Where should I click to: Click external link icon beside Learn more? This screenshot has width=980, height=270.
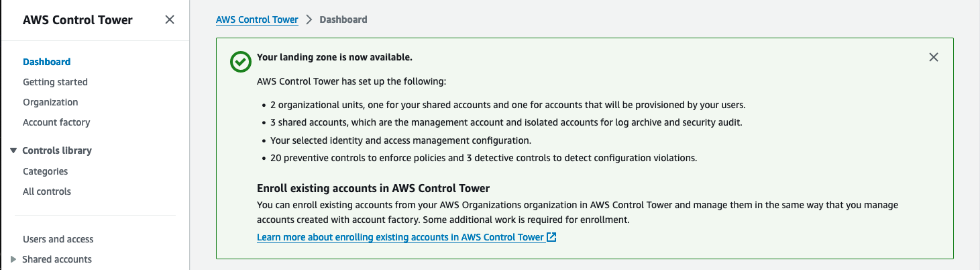pos(551,237)
